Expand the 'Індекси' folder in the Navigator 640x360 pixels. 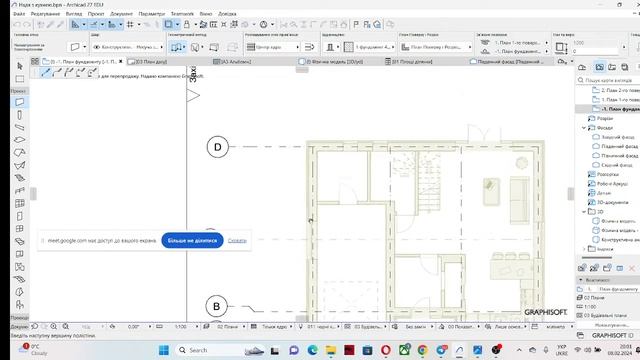click(584, 249)
